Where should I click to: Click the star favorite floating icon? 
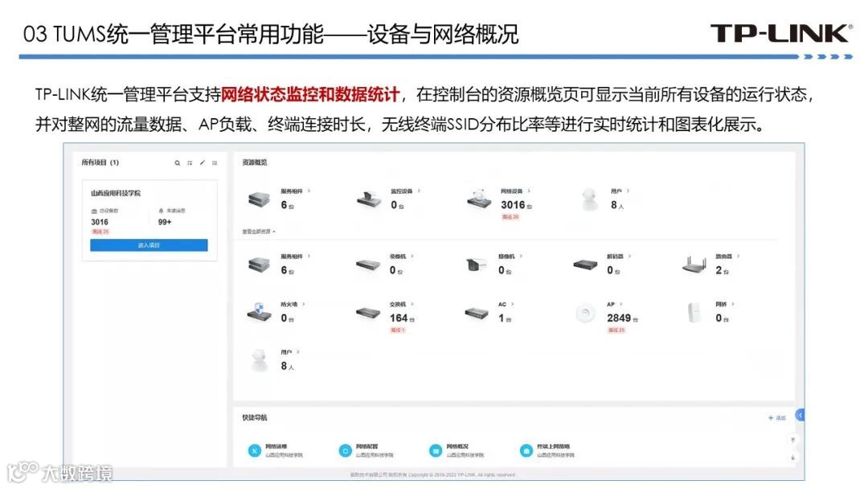click(x=792, y=458)
